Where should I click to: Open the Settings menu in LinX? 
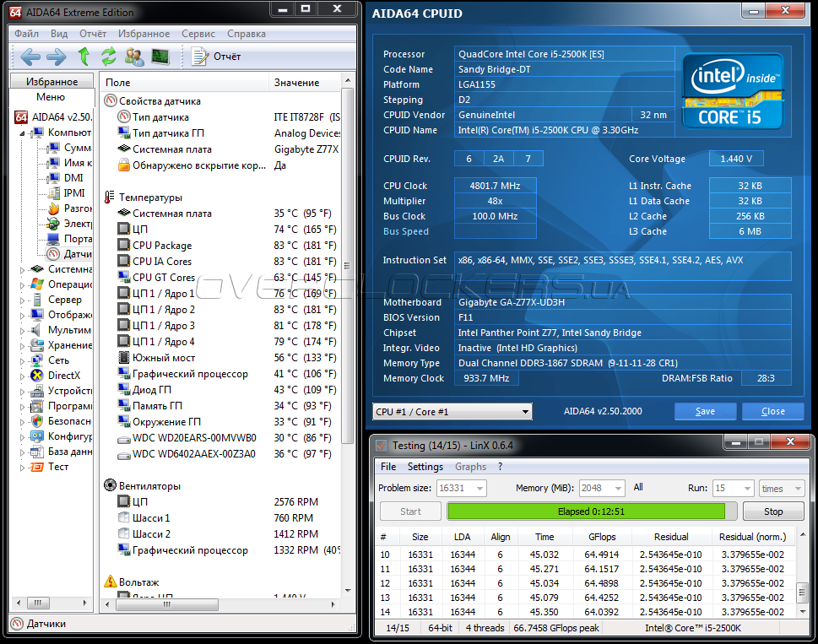point(425,467)
